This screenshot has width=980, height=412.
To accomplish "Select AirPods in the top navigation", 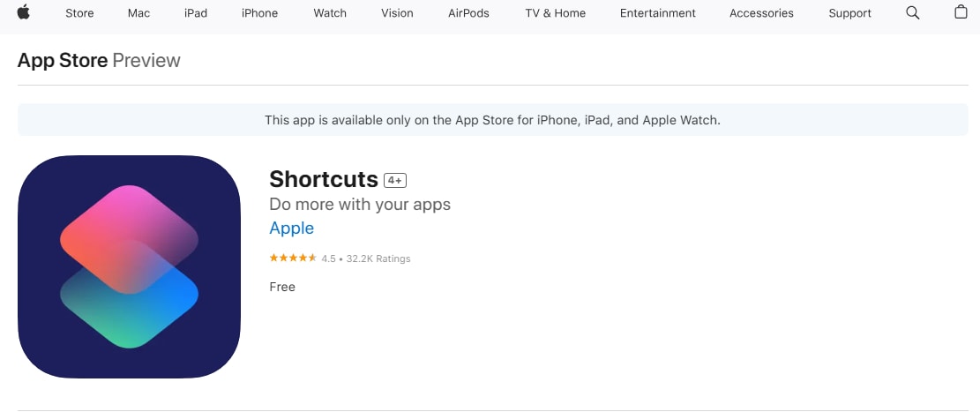I will coord(468,13).
